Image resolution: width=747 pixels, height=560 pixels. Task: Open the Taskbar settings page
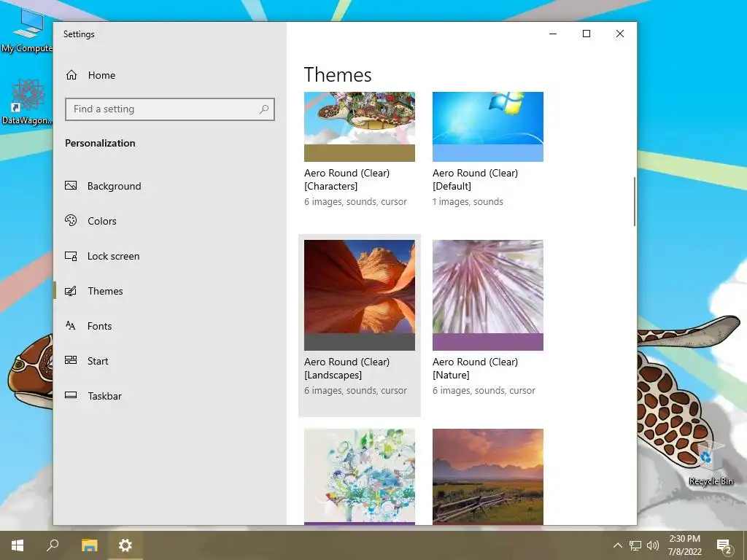(x=105, y=396)
